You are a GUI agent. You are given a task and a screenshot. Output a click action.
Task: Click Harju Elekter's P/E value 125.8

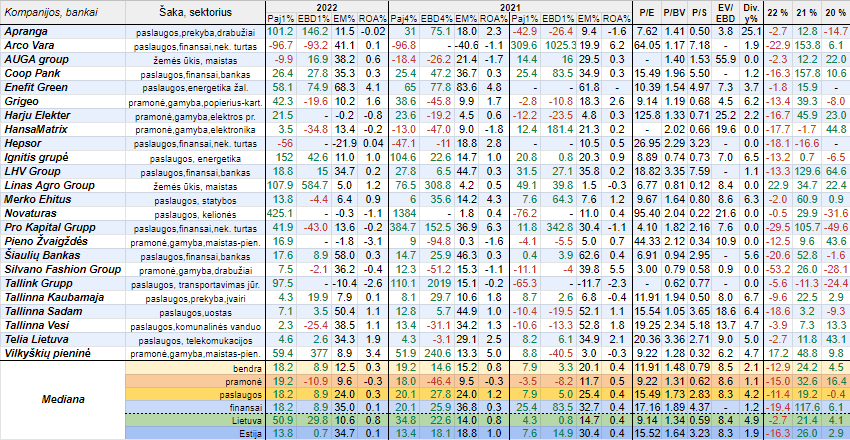(649, 116)
